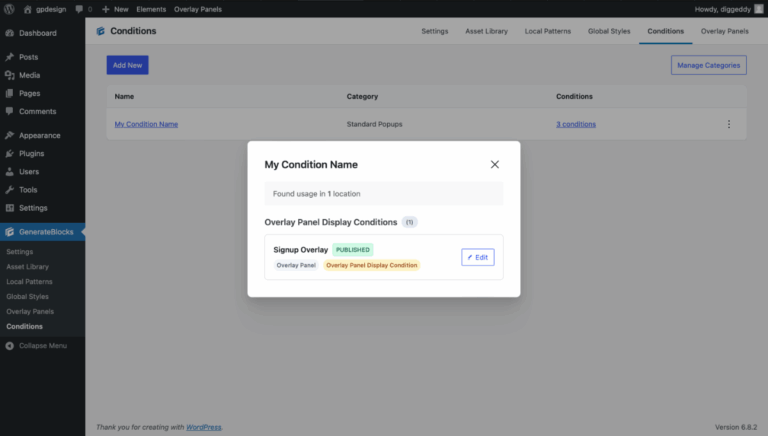
Task: Collapse the admin menu
Action: click(37, 345)
